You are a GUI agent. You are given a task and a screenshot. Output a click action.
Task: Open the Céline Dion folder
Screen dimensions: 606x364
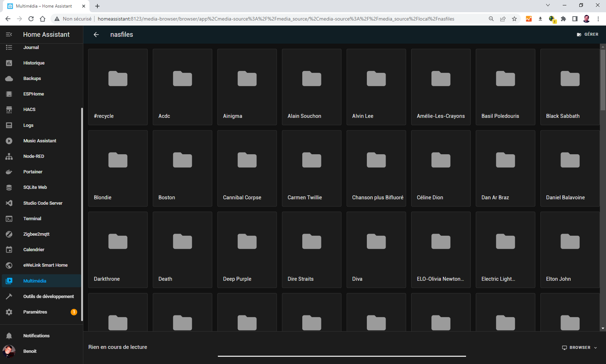point(441,168)
